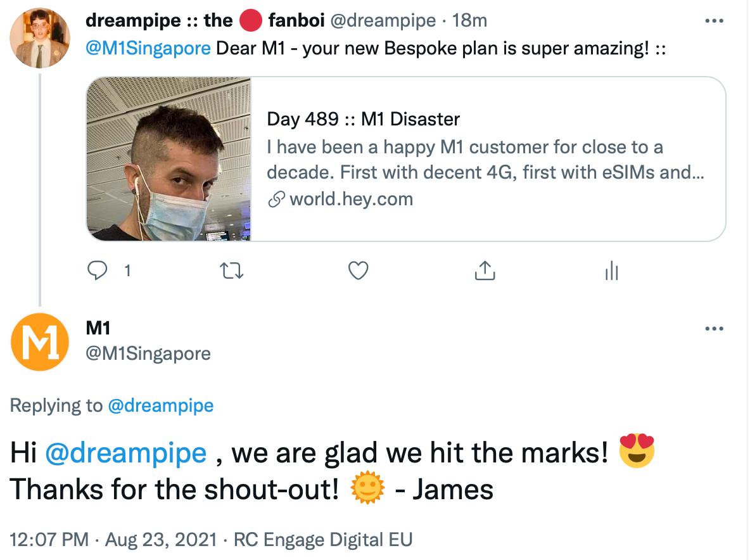Open more options on dreampipe's tweet
The image size is (750, 560).
click(714, 21)
